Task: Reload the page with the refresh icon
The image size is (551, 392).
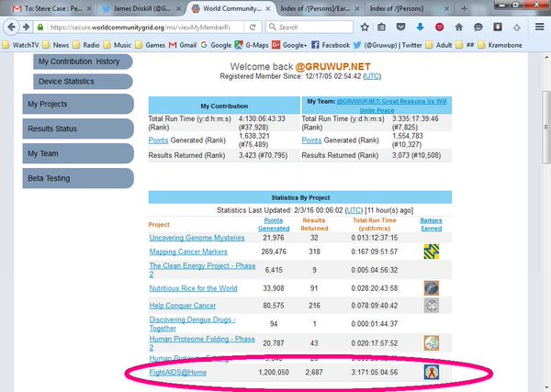Action: click(253, 27)
